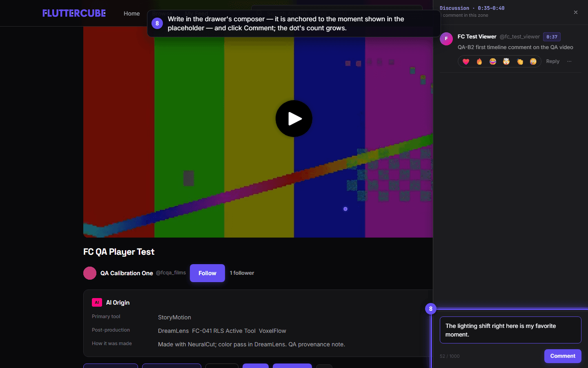React with teary-eyed emoji on the comment
Viewport: 588px width, 368px height.
coord(533,61)
